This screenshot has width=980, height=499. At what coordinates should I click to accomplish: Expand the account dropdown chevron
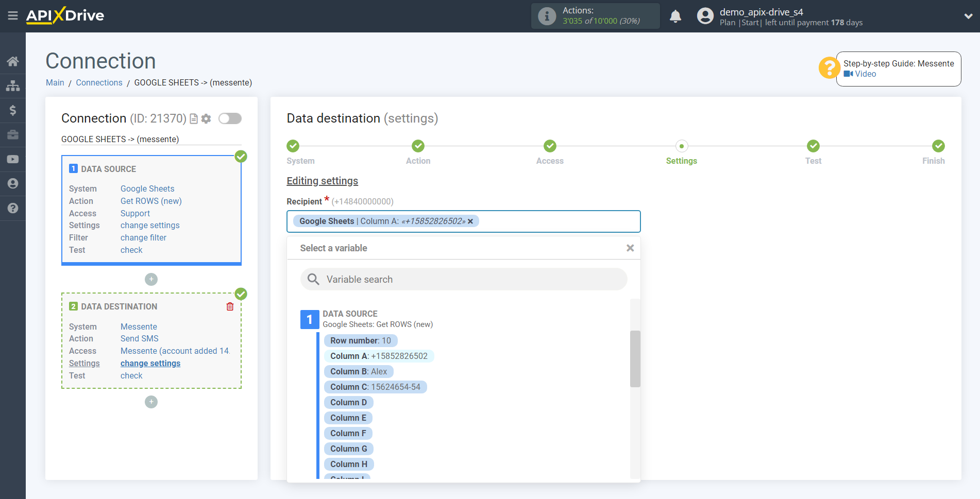point(968,16)
